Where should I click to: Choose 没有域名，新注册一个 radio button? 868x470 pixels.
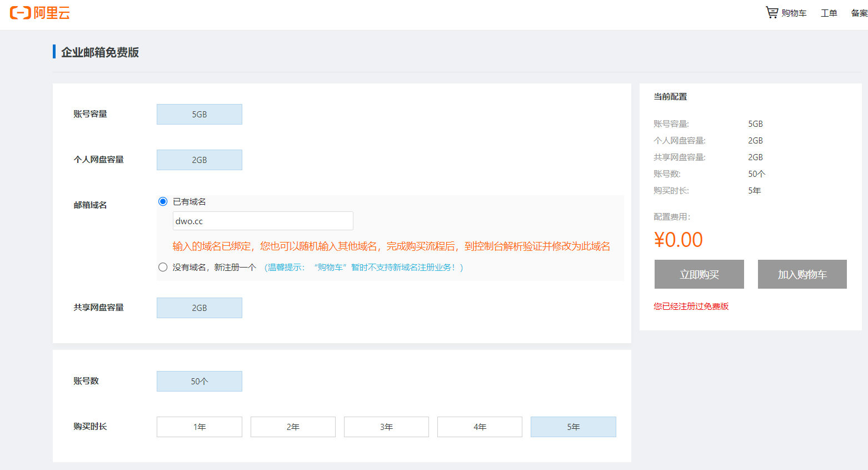(163, 267)
